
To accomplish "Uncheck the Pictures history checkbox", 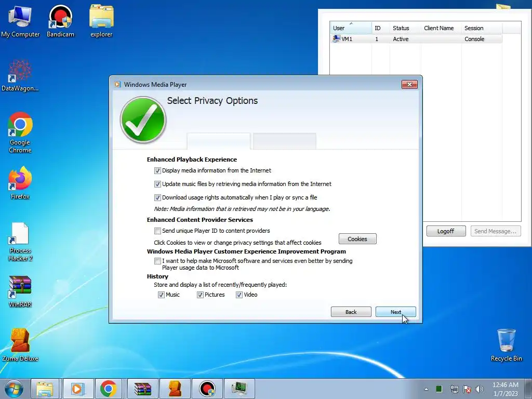I will pos(200,295).
